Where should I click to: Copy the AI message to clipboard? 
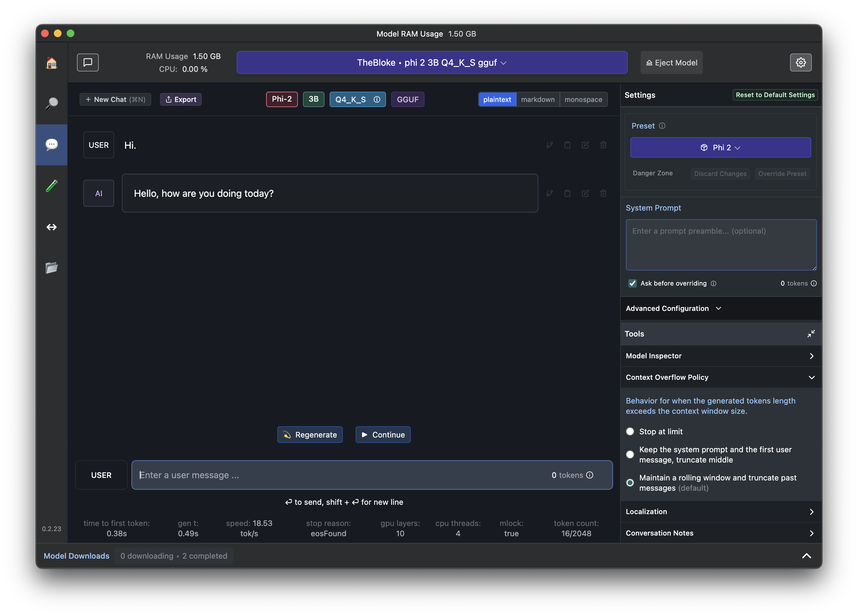tap(567, 194)
